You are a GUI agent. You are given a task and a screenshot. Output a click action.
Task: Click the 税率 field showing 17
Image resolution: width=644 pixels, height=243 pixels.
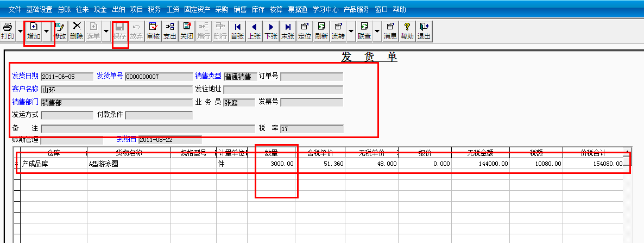point(312,129)
